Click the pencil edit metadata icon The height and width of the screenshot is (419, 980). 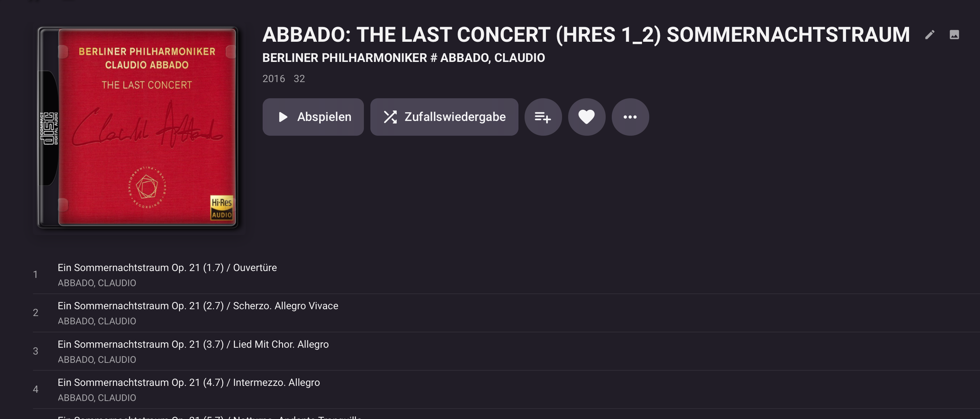click(x=930, y=35)
